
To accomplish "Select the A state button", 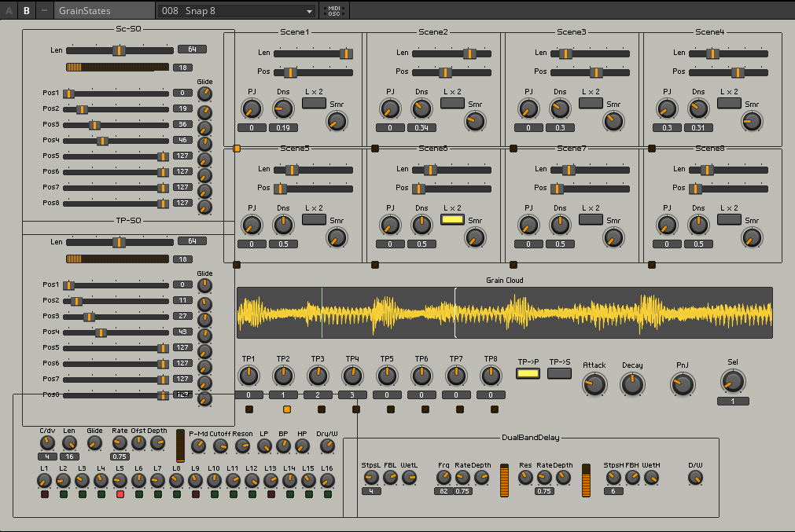I will point(9,11).
